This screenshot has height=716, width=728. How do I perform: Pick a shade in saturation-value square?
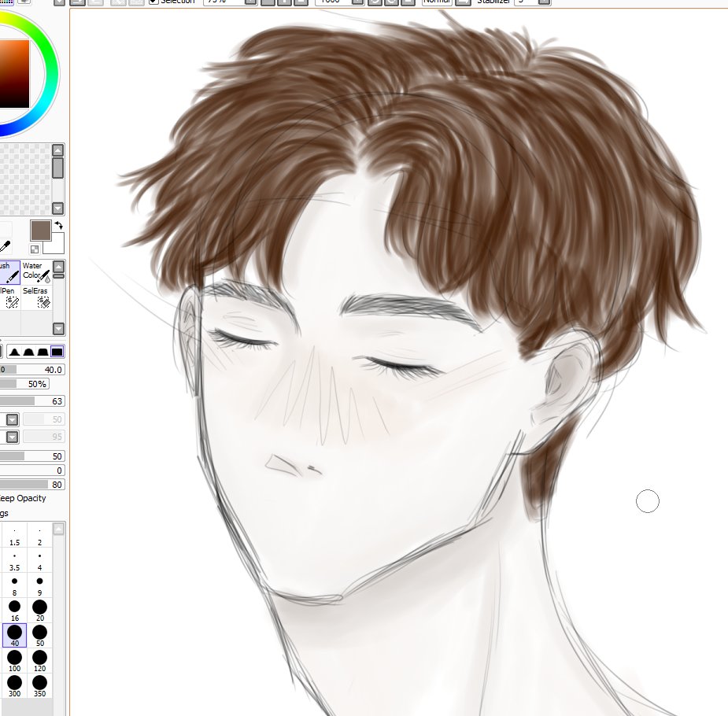(14, 74)
